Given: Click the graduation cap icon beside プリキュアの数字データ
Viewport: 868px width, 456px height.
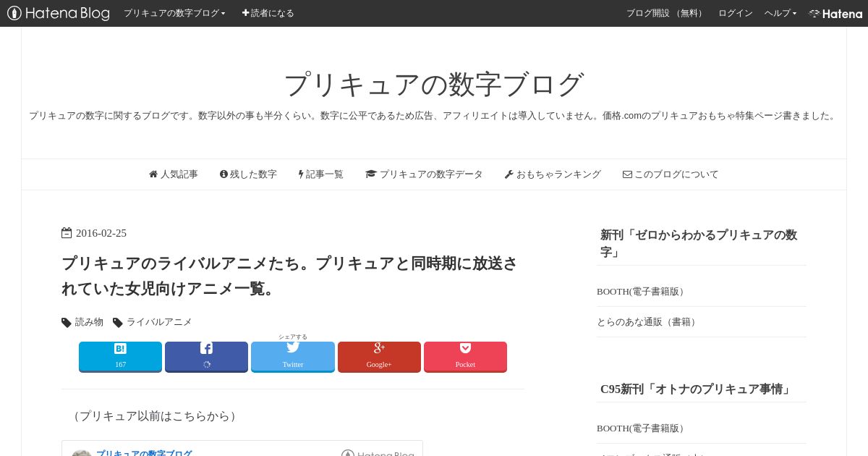Looking at the screenshot, I should (371, 174).
